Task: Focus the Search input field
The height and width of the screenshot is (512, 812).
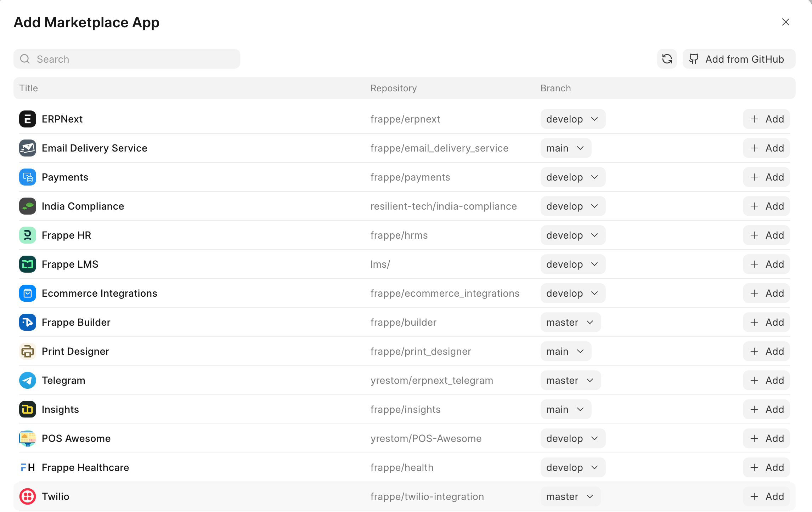Action: pos(135,59)
